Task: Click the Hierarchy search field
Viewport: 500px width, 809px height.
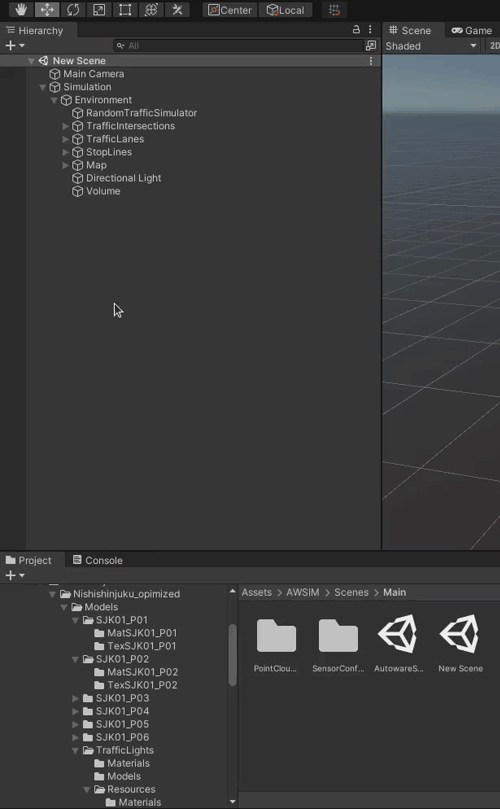Action: click(x=238, y=45)
